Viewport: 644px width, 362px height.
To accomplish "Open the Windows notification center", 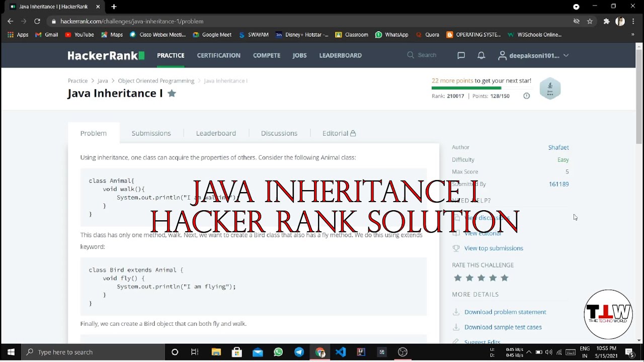I will tap(629, 352).
